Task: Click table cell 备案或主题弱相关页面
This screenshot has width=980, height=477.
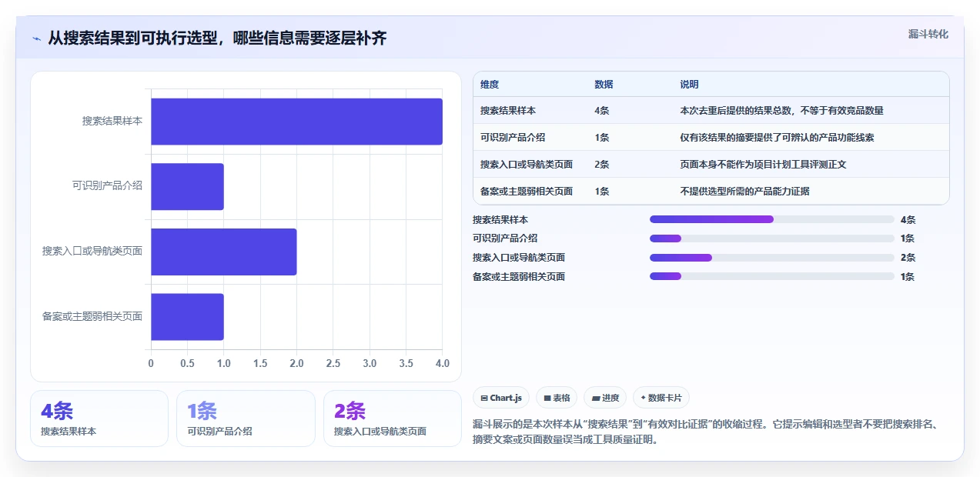Action: pos(527,191)
